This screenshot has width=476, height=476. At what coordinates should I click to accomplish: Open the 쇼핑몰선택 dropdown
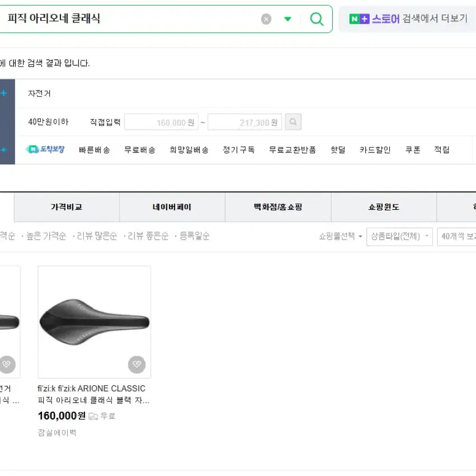point(340,236)
